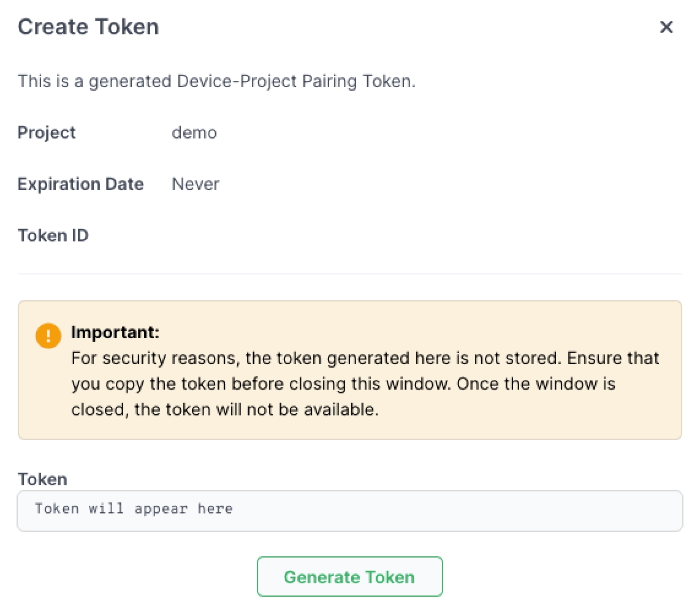This screenshot has width=700, height=609.
Task: Click the Token output text field
Action: (x=349, y=510)
